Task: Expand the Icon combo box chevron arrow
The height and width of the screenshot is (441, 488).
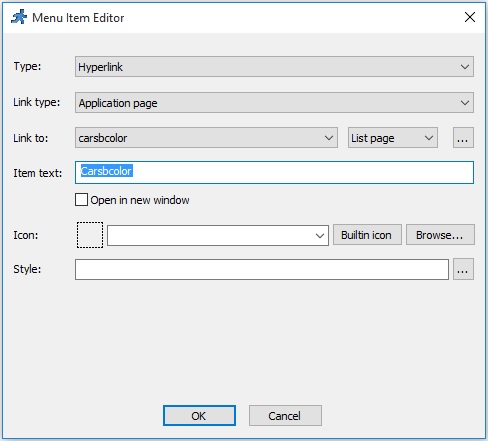Action: (320, 236)
